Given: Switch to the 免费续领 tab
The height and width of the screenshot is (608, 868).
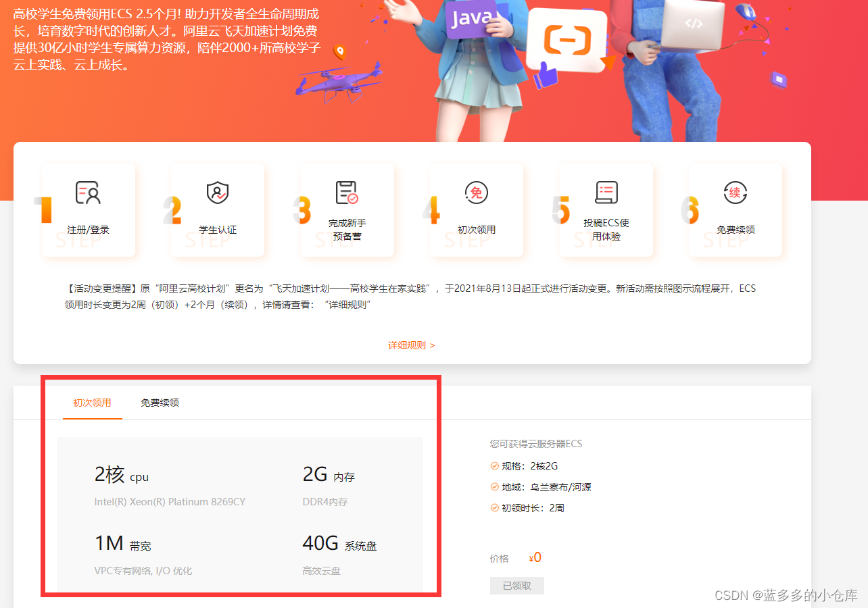Looking at the screenshot, I should [160, 403].
